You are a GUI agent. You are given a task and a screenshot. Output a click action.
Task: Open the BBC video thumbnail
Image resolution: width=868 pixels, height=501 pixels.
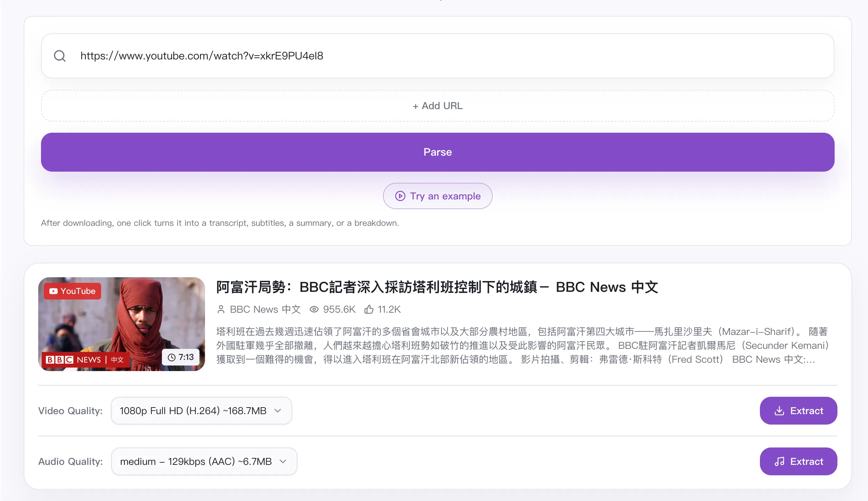[122, 324]
